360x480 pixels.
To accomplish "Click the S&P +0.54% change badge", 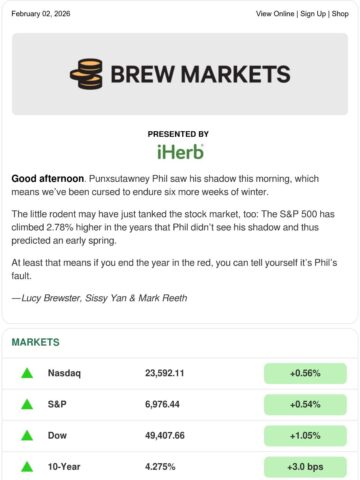I will click(305, 405).
